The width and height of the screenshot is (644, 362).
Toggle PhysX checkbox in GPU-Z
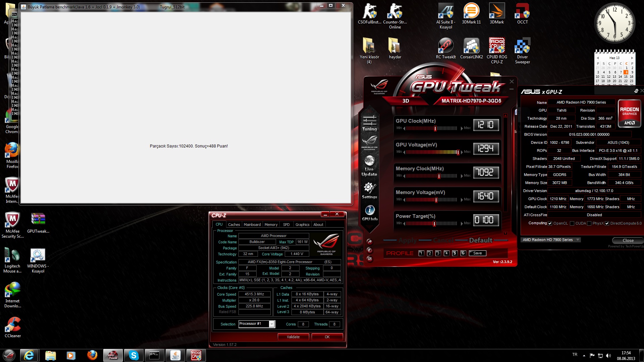click(x=589, y=223)
